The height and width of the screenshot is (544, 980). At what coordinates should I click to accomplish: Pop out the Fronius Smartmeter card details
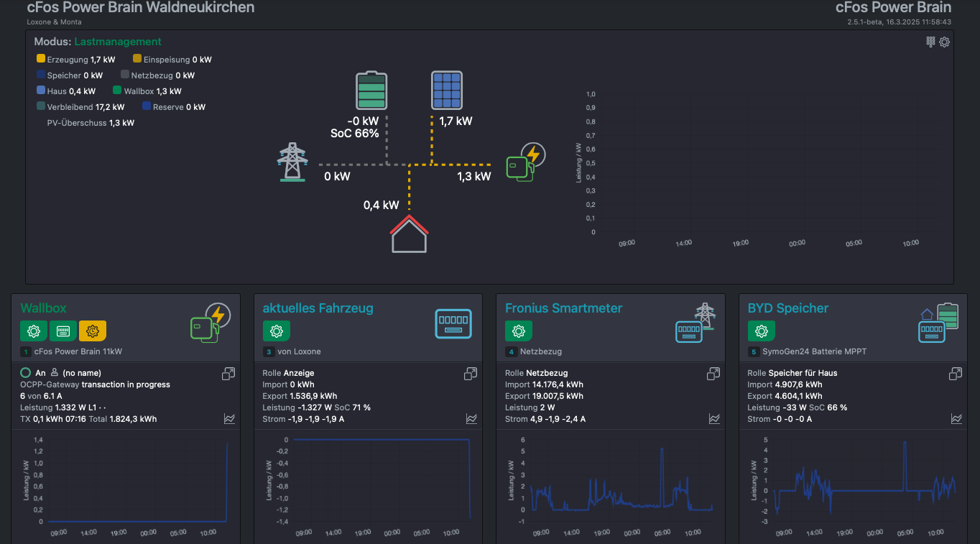click(x=713, y=374)
